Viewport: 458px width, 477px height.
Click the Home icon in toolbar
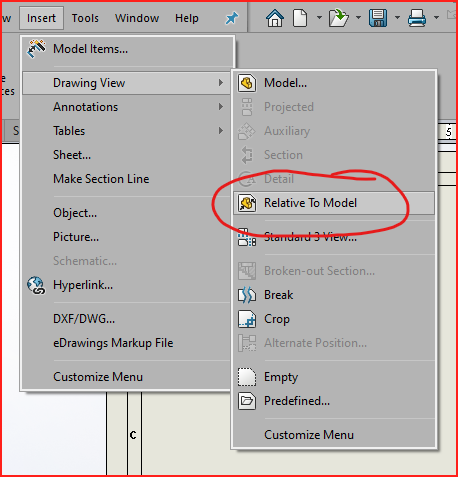pyautogui.click(x=275, y=18)
